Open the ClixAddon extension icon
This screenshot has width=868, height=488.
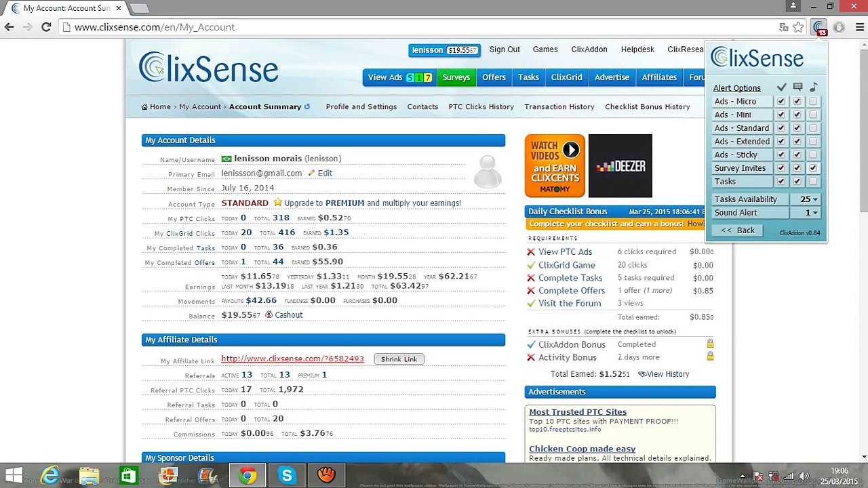pyautogui.click(x=820, y=28)
